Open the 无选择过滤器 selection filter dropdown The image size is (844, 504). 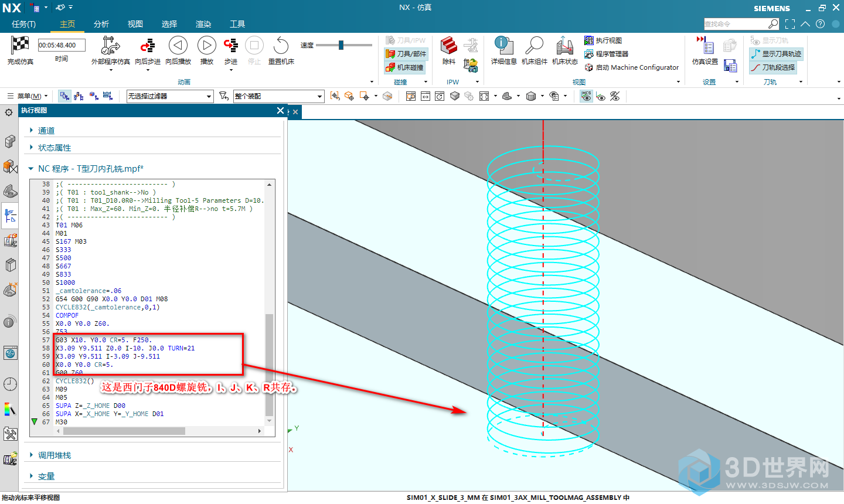(169, 96)
